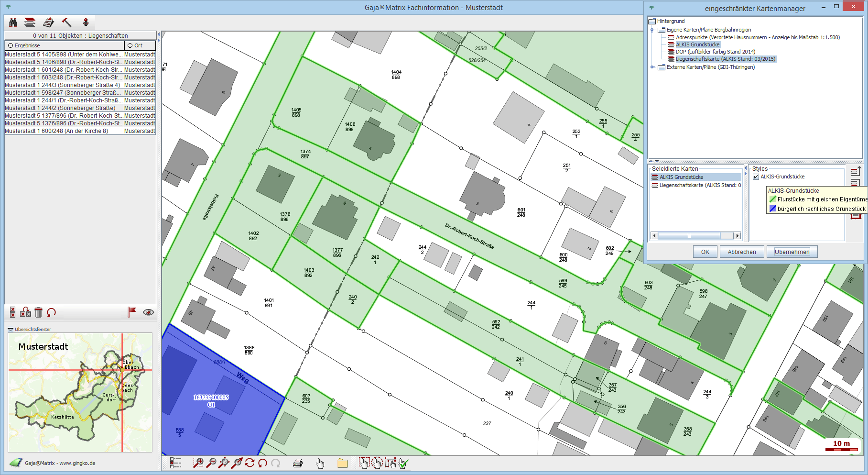This screenshot has width=868, height=475.
Task: Select DOP Luftbilder farbig layer
Action: tap(715, 52)
